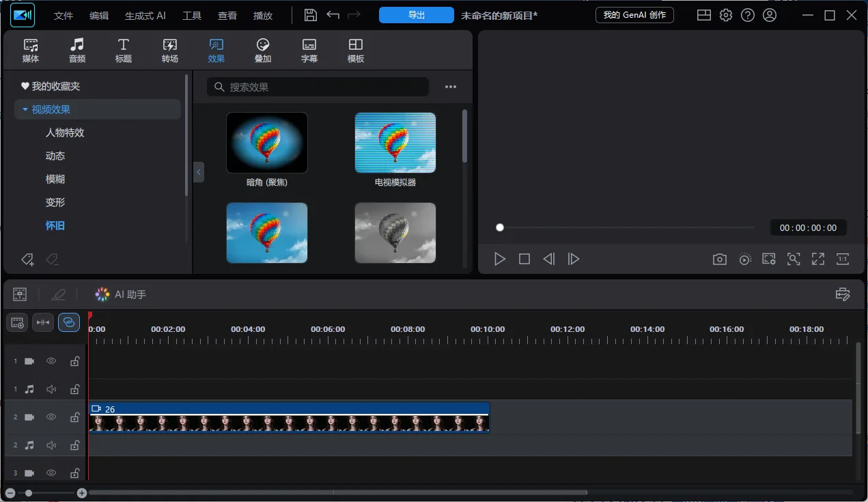Select the 模糊 category
Viewport: 868px width, 502px height.
tap(55, 179)
